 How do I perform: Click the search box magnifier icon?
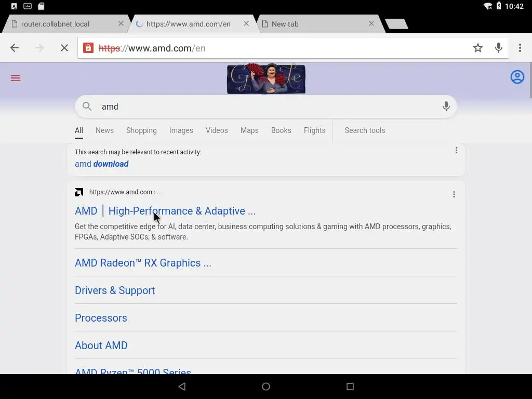click(x=87, y=107)
